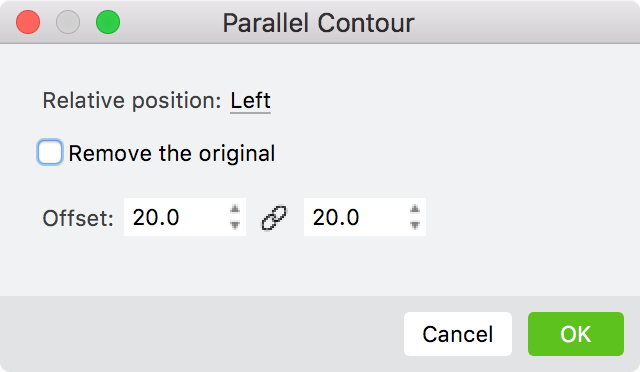Click the green zoom window button
The width and height of the screenshot is (640, 372).
pyautogui.click(x=108, y=22)
